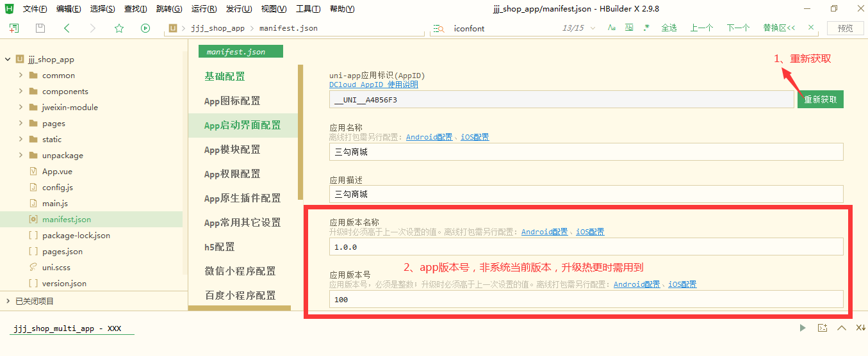Go forward with the right arrow icon
The height and width of the screenshot is (356, 868).
(92, 28)
